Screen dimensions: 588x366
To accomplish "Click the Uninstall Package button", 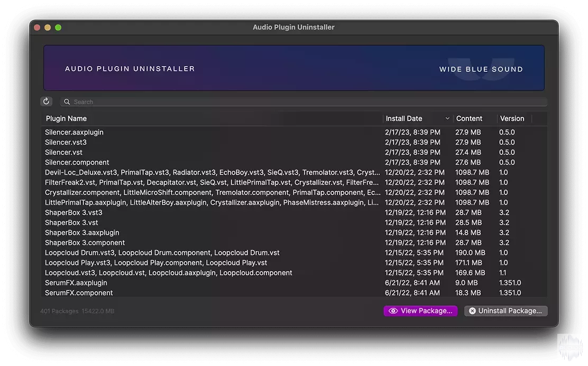I will click(x=506, y=311).
